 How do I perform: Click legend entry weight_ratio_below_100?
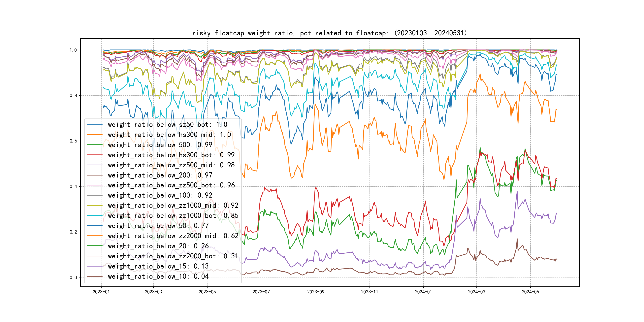tap(160, 195)
